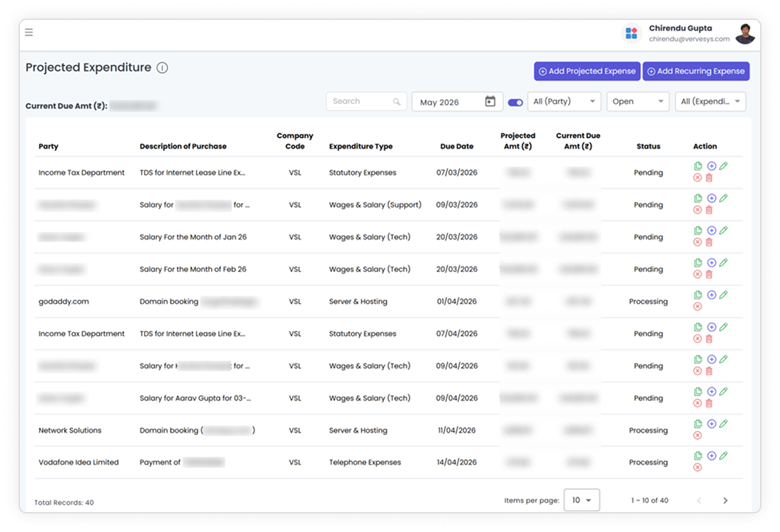Cancel the Network Solutions row with red X
The height and width of the screenshot is (532, 780).
point(697,435)
